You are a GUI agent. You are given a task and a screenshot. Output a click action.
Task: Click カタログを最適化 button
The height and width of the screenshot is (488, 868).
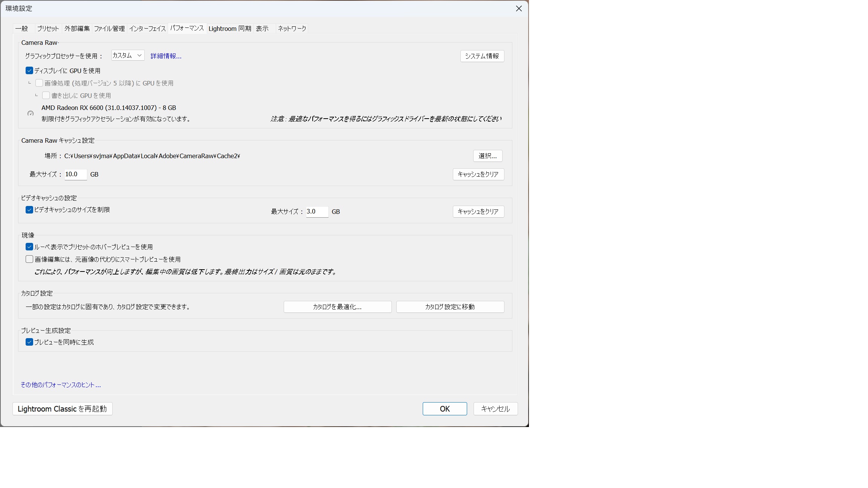pos(337,307)
